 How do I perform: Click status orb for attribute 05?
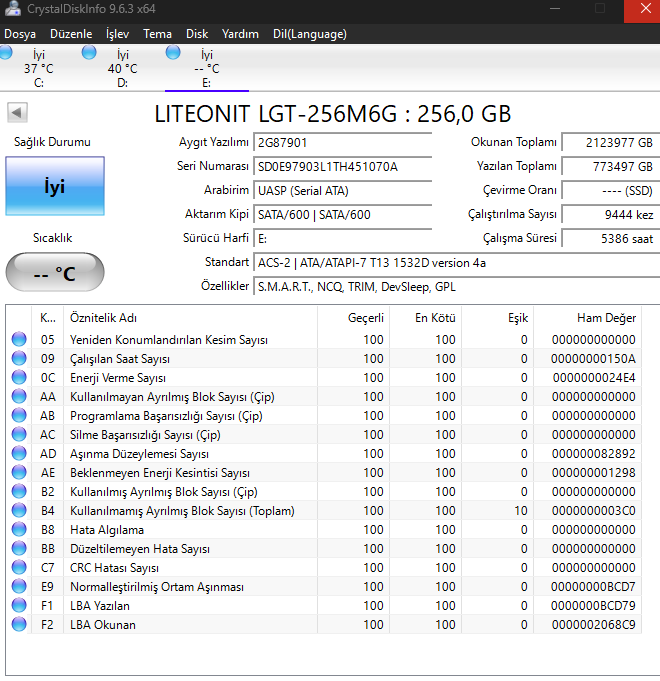tap(19, 339)
